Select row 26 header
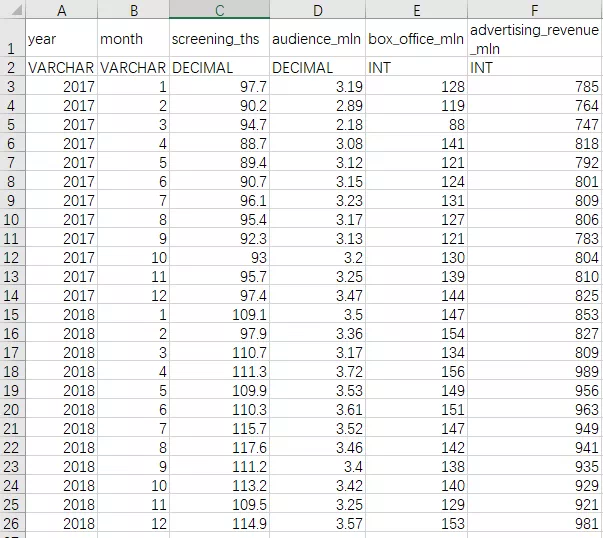Screen dimensions: 603x538 [x=13, y=523]
